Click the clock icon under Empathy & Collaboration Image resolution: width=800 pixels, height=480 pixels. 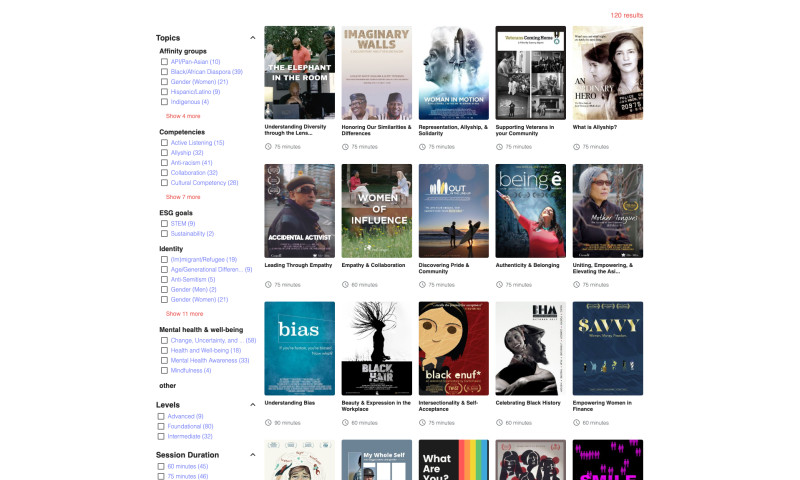(x=345, y=284)
